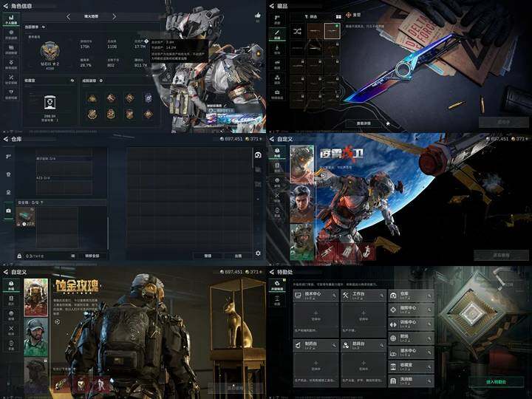532x399 pixels.
Task: Click the total assets info icon near 17.7M
Action: (x=146, y=41)
